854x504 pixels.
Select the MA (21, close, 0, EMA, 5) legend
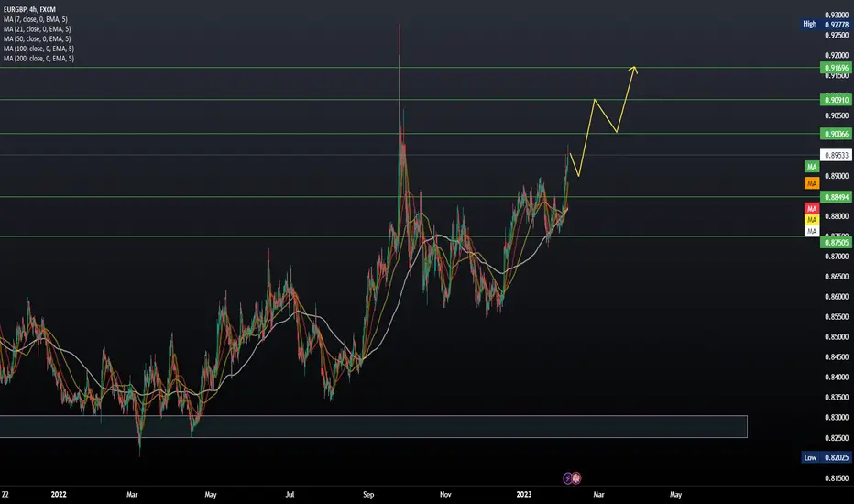click(37, 29)
